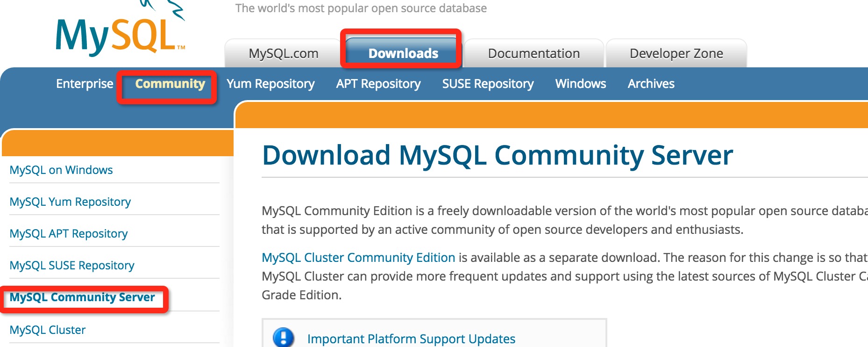Select Enterprise in the blue navigation bar

coord(85,84)
